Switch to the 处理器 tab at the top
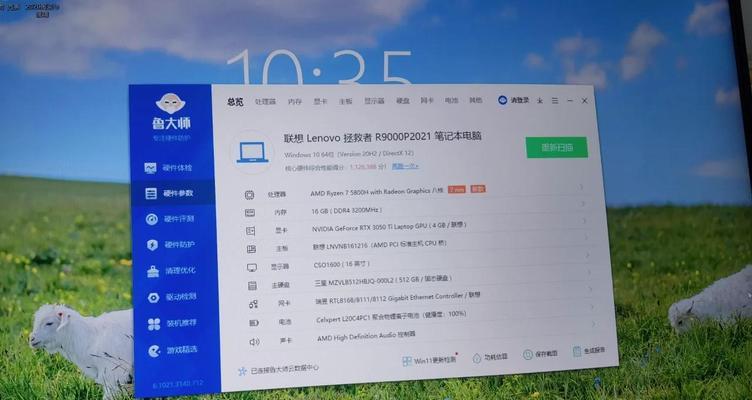The height and width of the screenshot is (400, 752). coord(265,102)
